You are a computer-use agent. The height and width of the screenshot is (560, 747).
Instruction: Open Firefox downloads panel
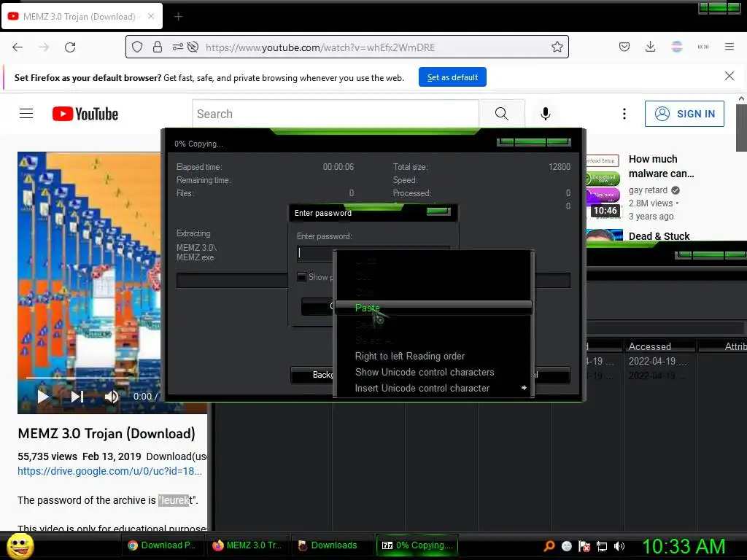click(x=650, y=47)
